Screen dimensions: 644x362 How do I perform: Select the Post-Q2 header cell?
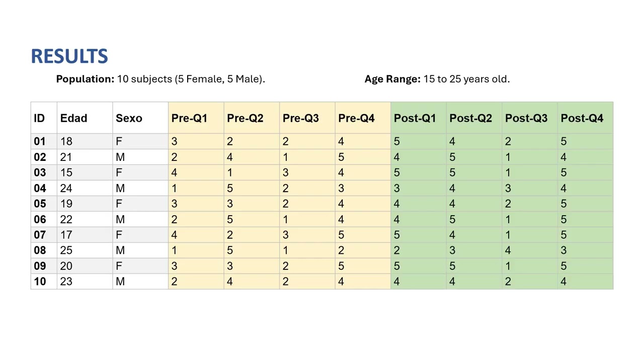pyautogui.click(x=474, y=118)
